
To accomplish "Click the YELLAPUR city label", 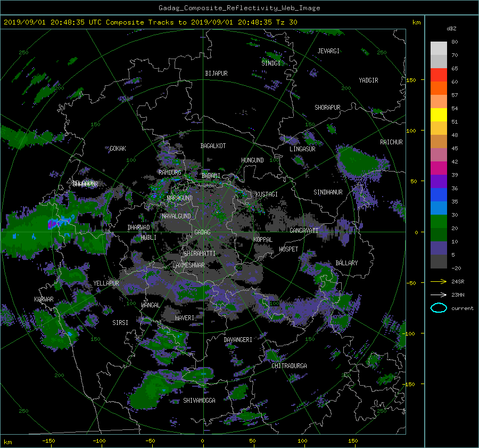I will click(x=106, y=283).
